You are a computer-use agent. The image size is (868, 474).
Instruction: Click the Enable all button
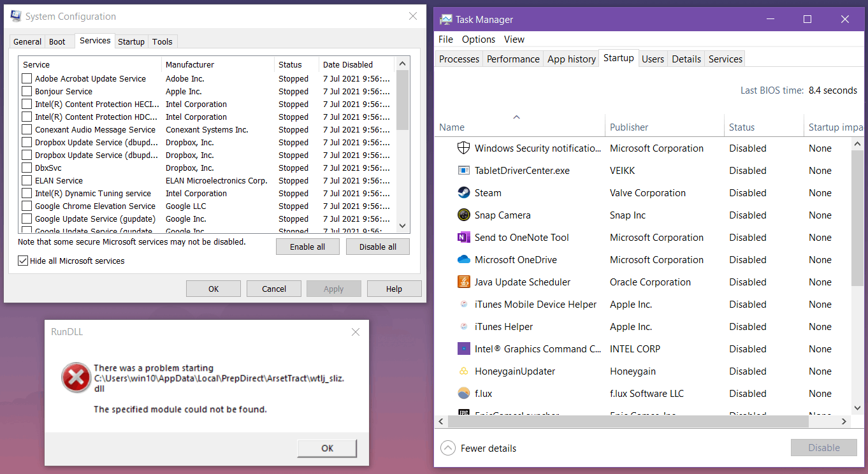[307, 247]
